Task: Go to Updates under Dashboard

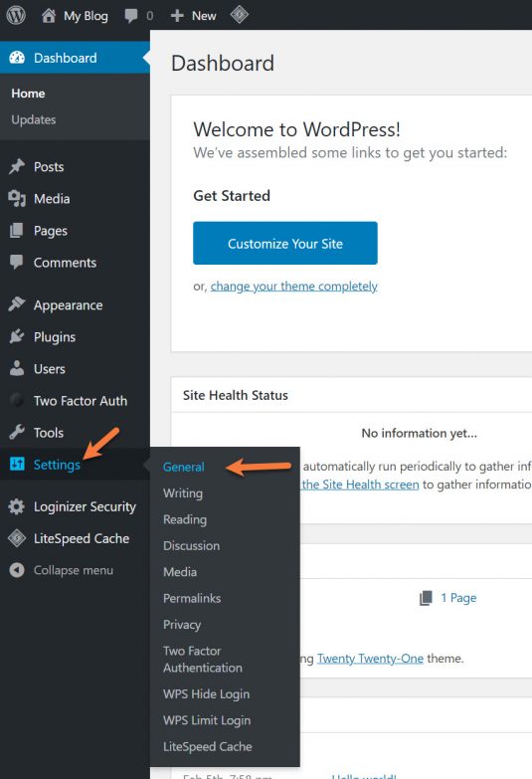Action: 34,119
